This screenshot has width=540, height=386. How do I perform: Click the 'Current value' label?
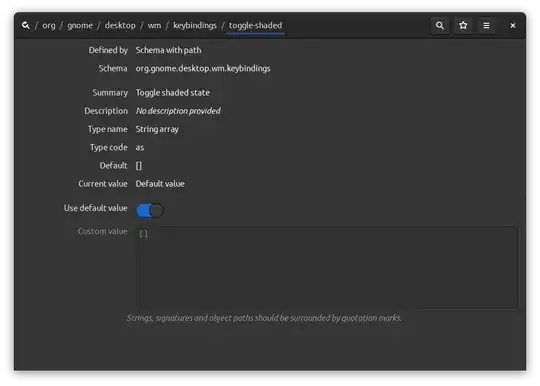(x=103, y=184)
